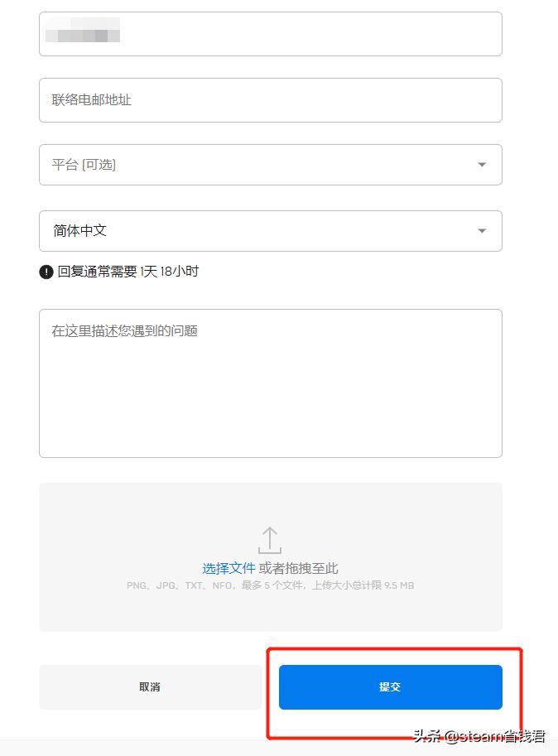Click the 回复通常需要 notice text

coord(124,272)
